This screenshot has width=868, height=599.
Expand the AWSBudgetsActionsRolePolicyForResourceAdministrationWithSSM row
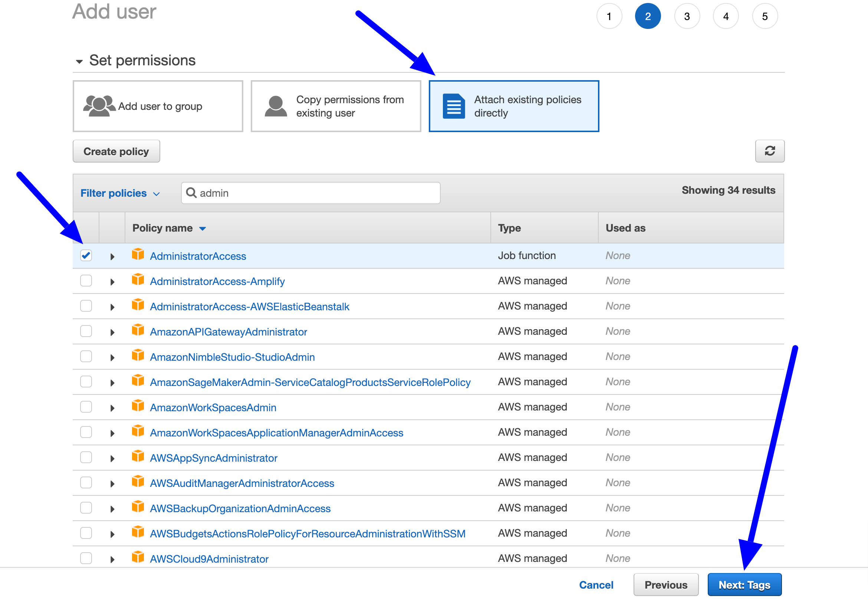pyautogui.click(x=112, y=534)
